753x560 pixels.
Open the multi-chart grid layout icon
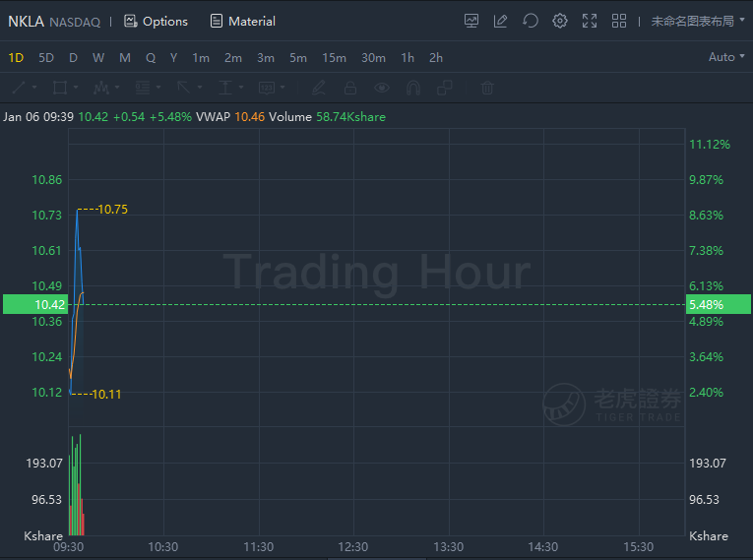(x=619, y=21)
